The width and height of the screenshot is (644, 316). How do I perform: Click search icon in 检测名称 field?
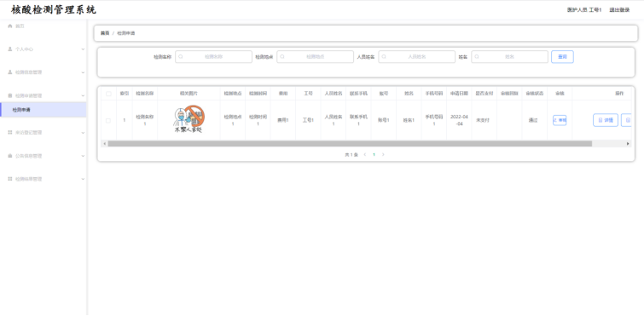(x=180, y=57)
